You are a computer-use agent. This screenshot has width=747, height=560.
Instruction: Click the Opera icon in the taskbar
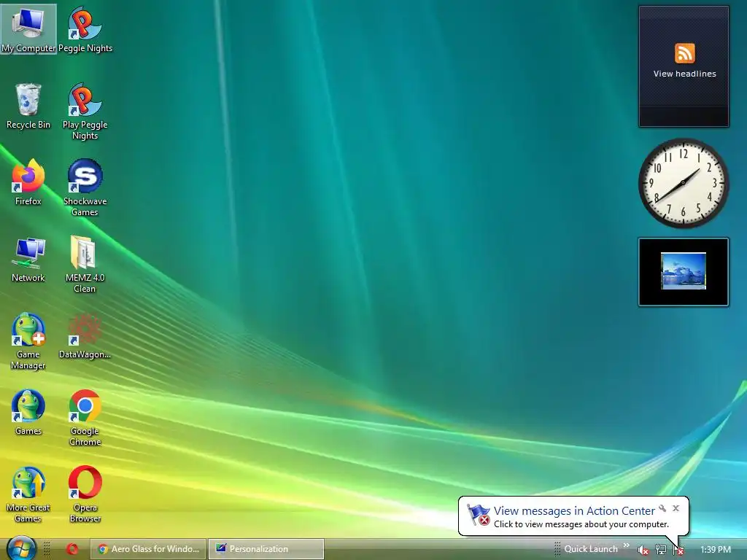[72, 549]
